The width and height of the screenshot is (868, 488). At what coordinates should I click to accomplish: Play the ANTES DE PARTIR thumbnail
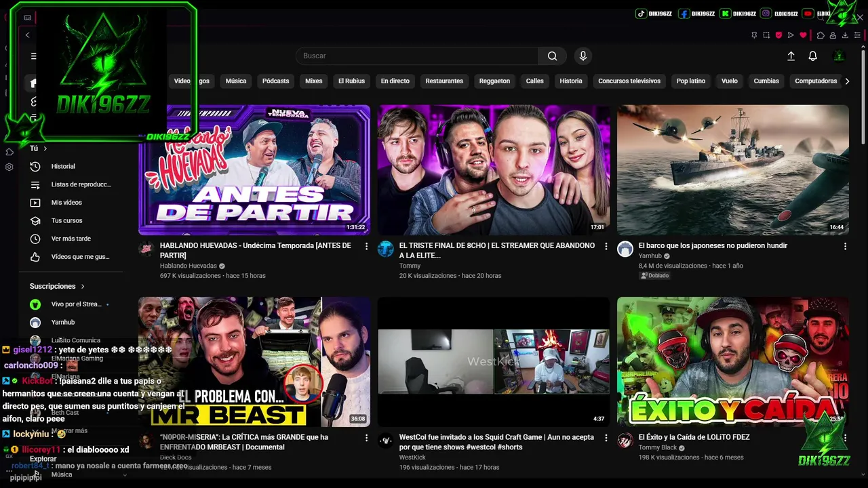[x=254, y=170]
